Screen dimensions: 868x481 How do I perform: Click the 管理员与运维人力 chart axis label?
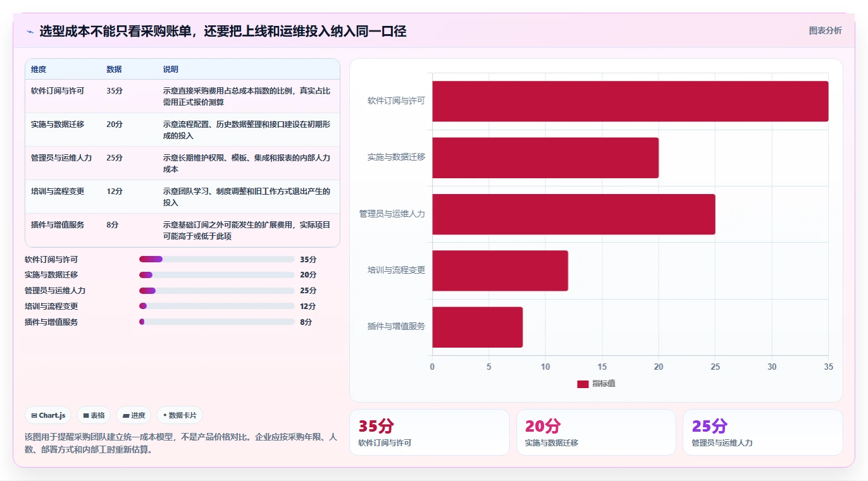(x=392, y=214)
